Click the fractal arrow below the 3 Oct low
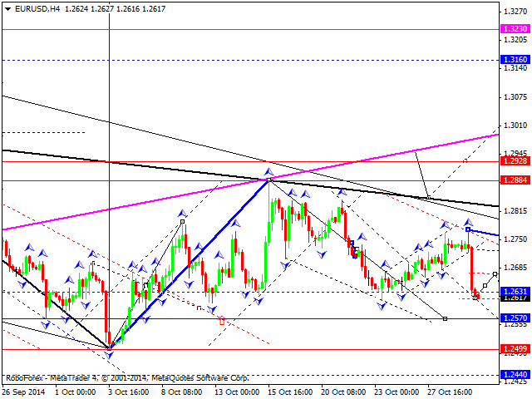 click(110, 355)
